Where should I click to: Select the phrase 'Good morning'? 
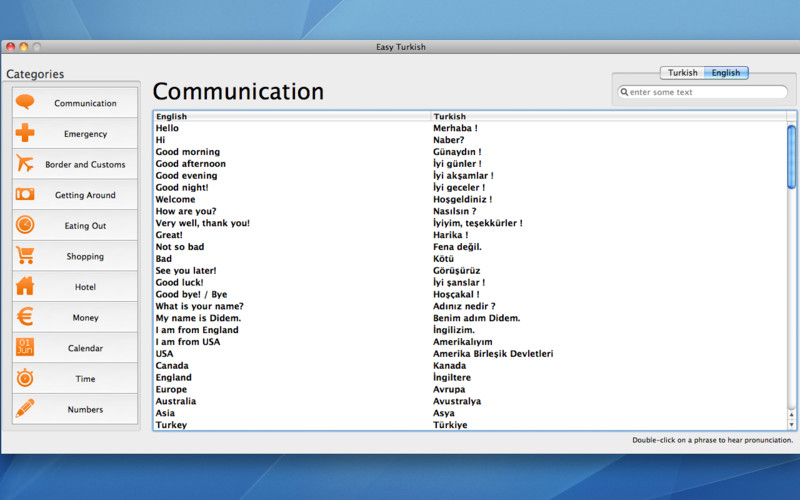coord(188,152)
